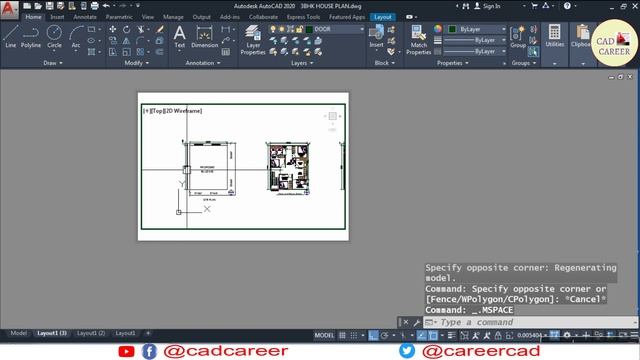640x360 pixels.
Task: Select the Circle tool
Action: 54,37
